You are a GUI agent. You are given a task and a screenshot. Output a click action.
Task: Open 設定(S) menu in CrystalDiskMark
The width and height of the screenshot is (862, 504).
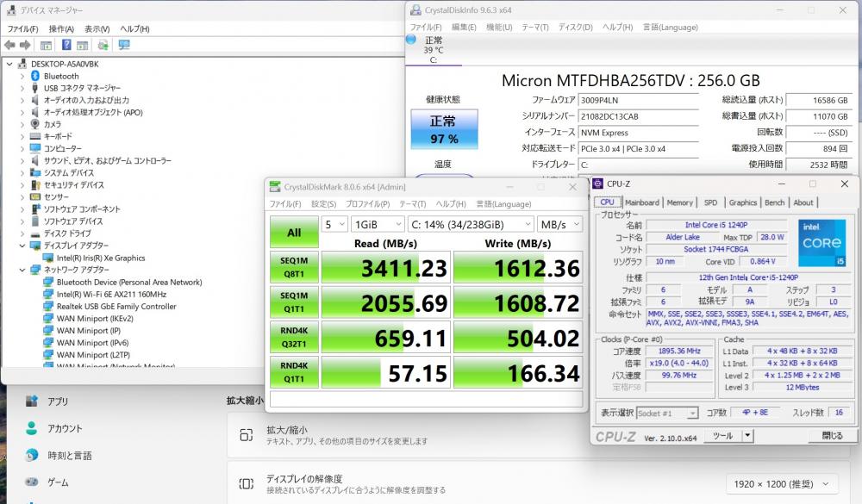pos(323,204)
